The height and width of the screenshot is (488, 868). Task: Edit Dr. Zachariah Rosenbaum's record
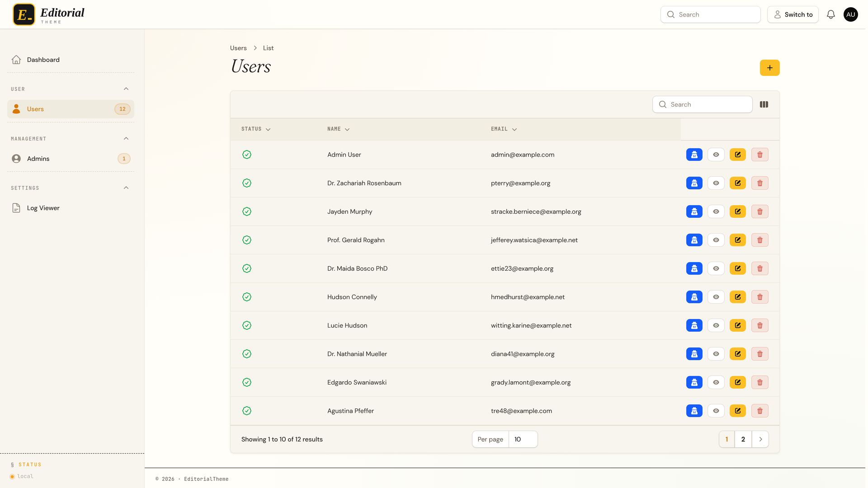737,183
